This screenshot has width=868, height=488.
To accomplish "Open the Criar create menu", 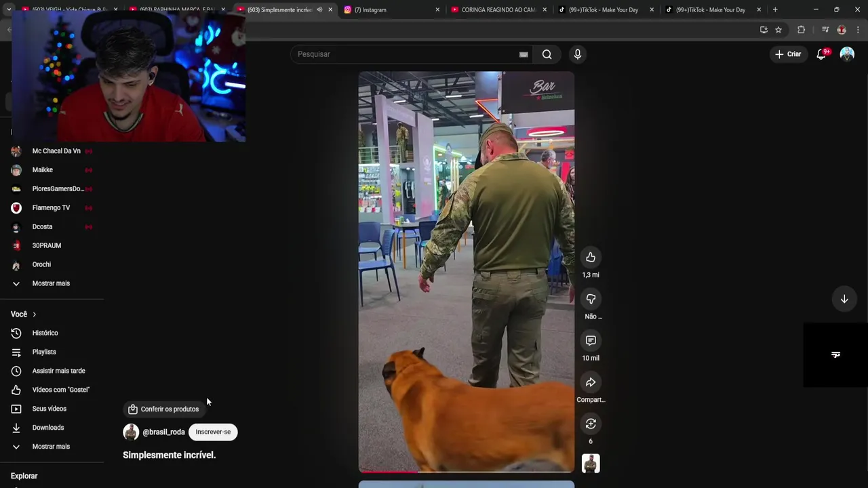I will (x=788, y=54).
